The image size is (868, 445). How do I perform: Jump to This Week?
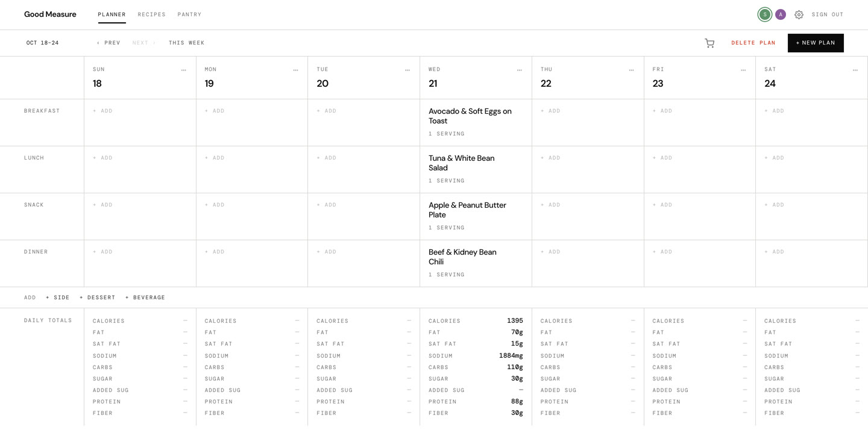coord(186,43)
